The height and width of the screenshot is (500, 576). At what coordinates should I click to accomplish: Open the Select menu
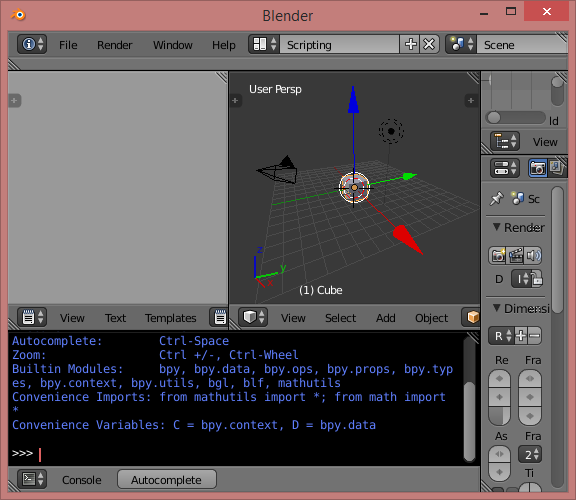pyautogui.click(x=341, y=318)
